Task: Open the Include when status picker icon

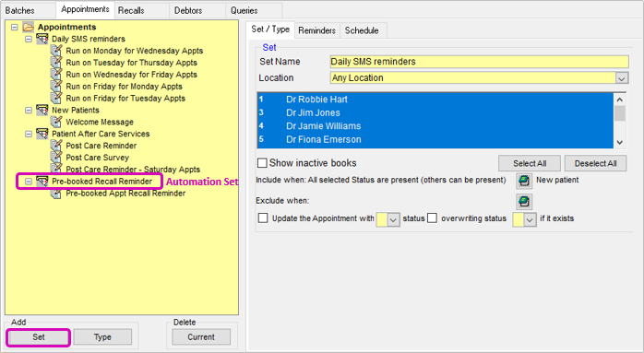Action: click(524, 181)
